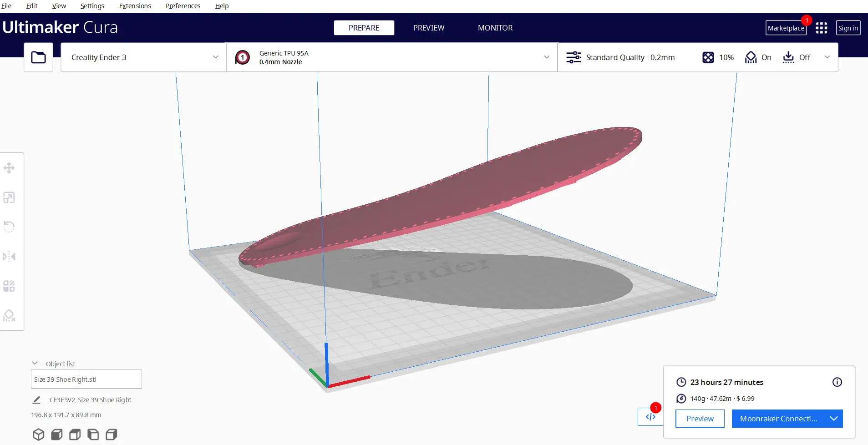Click the support icon showing On
The width and height of the screenshot is (868, 445).
pyautogui.click(x=751, y=57)
